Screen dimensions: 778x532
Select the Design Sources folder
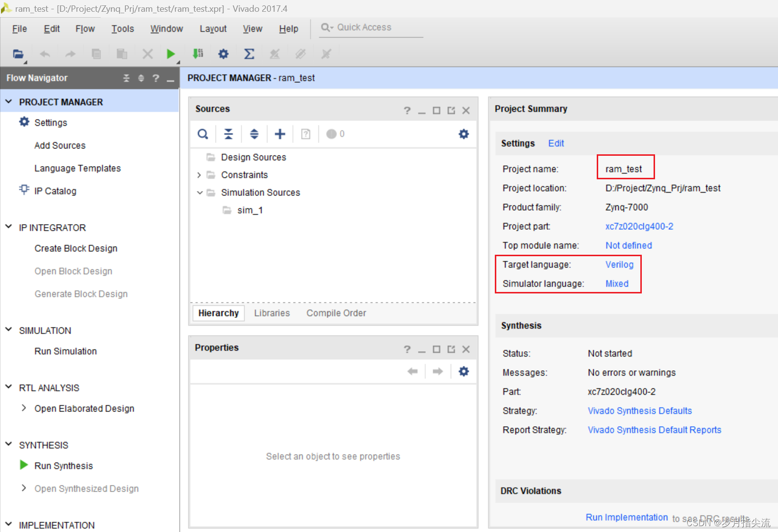coord(253,157)
